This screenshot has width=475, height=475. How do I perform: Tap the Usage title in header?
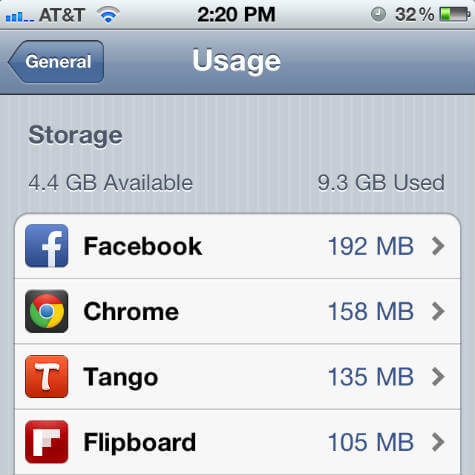tap(237, 62)
